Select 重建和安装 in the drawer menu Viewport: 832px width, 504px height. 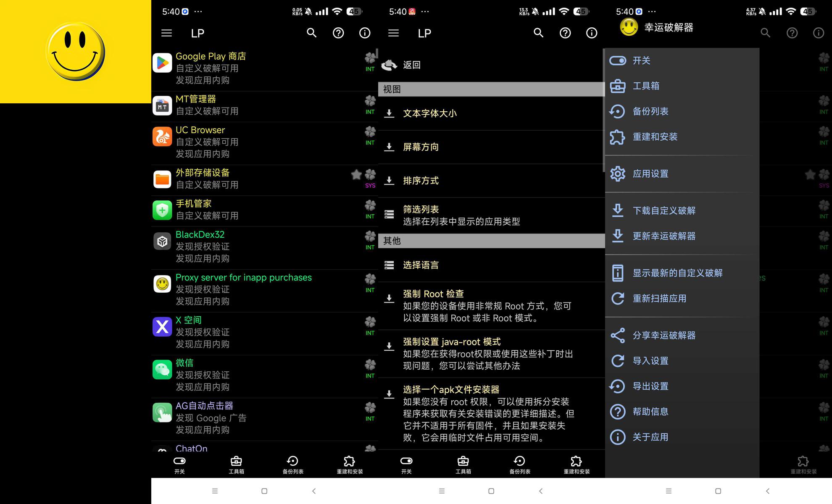pos(682,137)
